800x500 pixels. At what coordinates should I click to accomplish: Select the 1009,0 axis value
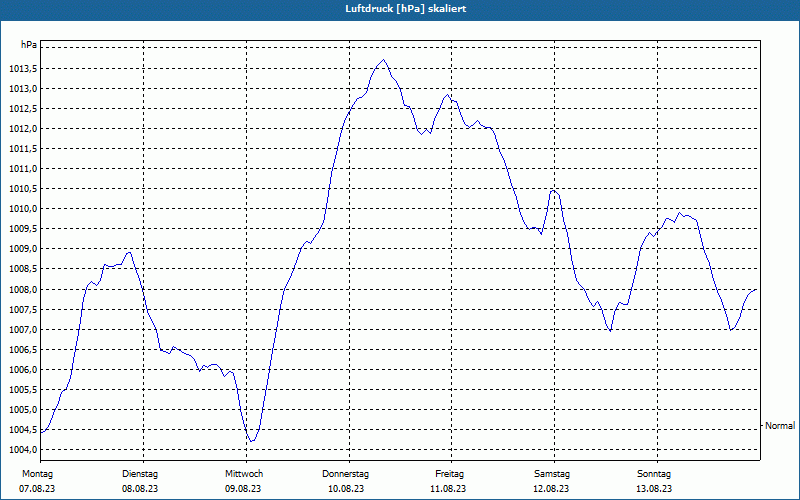23,249
